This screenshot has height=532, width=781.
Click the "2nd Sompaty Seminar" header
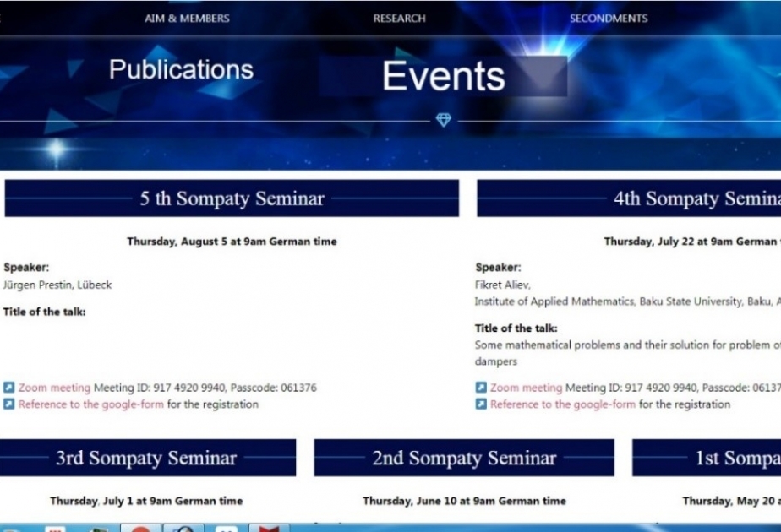coord(464,458)
